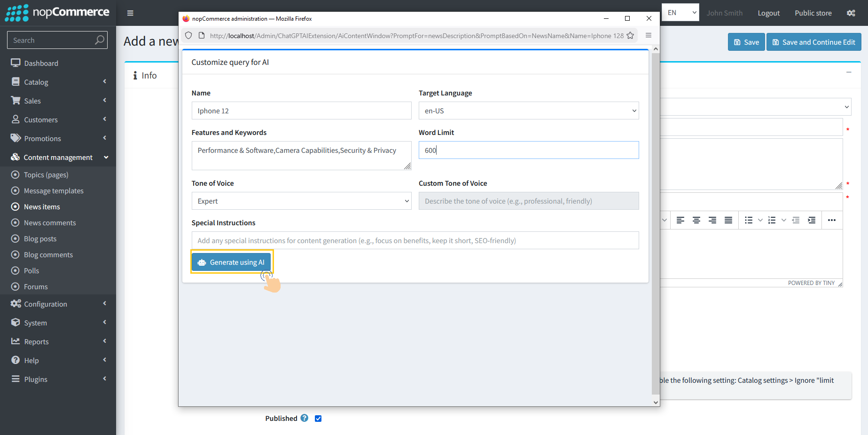
Task: Click Save and Continue Edit
Action: 813,42
